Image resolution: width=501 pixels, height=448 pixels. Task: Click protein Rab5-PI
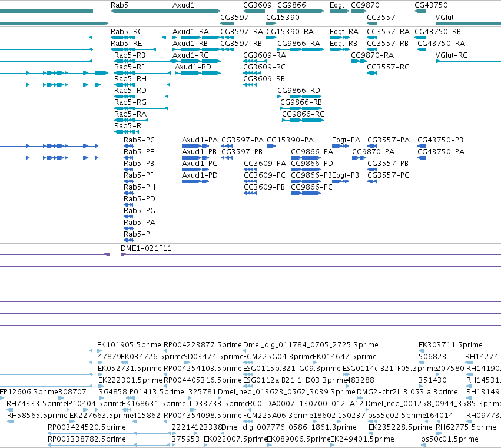click(x=138, y=234)
